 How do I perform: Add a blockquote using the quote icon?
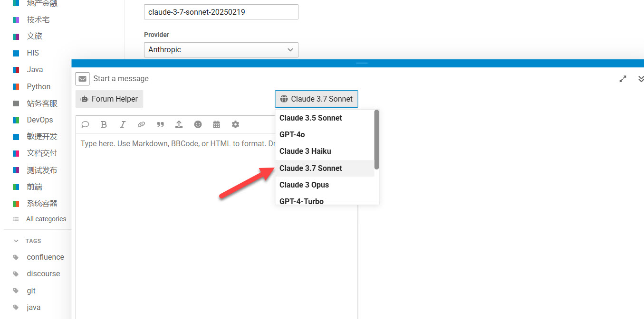click(160, 124)
